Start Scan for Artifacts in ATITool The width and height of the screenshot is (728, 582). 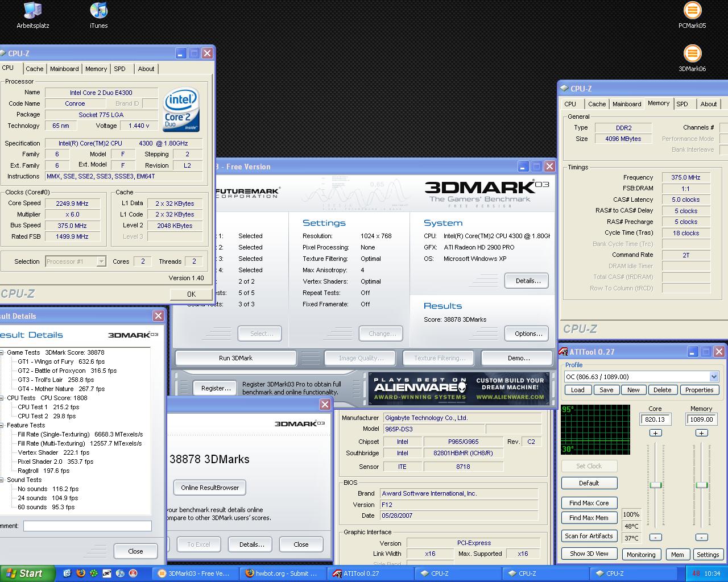589,536
